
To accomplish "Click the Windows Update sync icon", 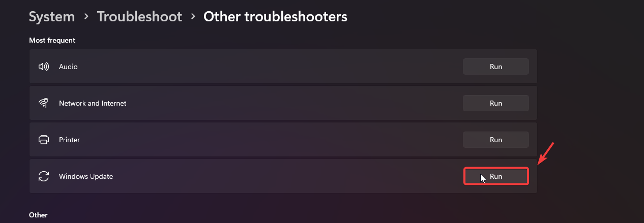I will click(x=44, y=176).
